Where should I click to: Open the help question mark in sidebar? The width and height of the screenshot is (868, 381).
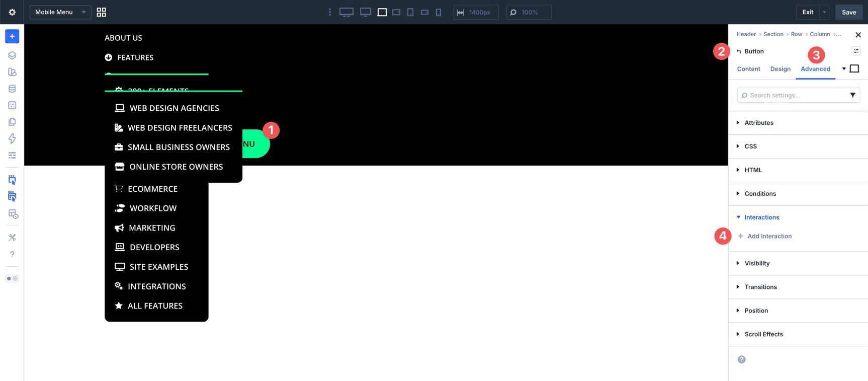12,254
